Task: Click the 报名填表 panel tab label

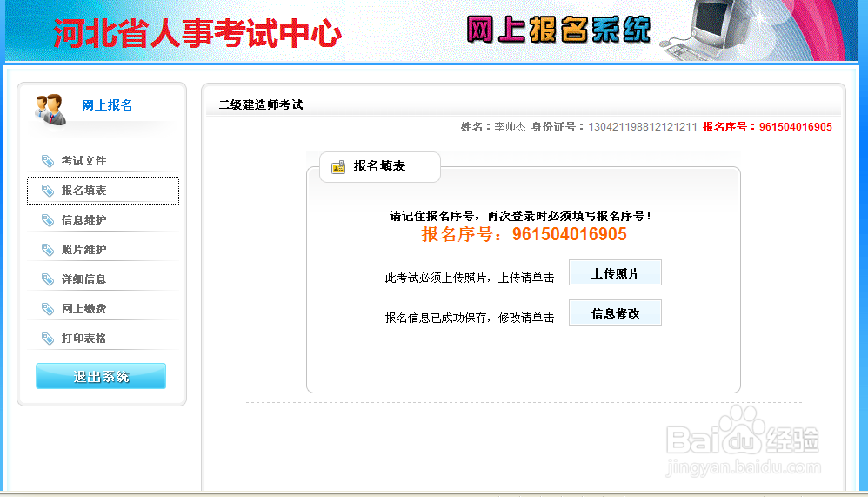Action: tap(380, 166)
